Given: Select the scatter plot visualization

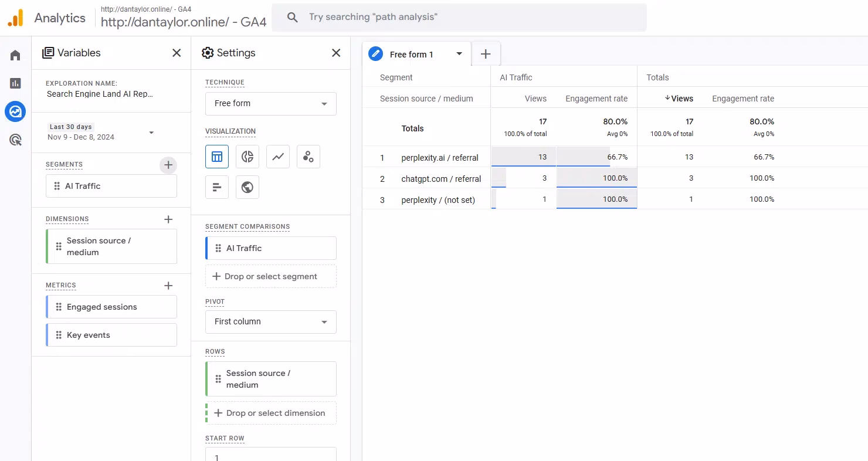Looking at the screenshot, I should tap(308, 157).
